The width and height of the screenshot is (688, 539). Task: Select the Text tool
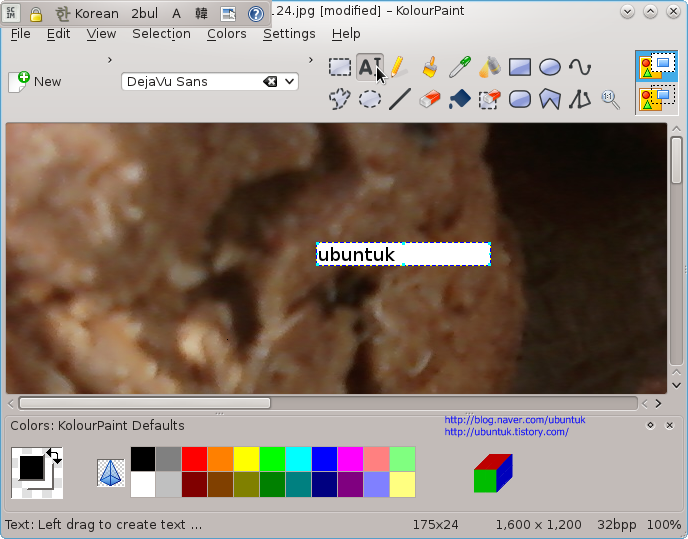click(369, 67)
